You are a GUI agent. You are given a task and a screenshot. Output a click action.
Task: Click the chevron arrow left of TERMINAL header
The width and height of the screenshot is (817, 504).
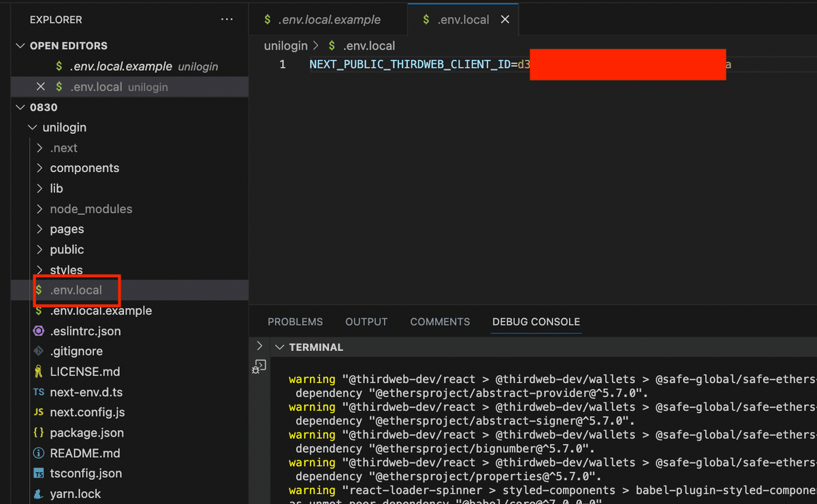coord(259,346)
